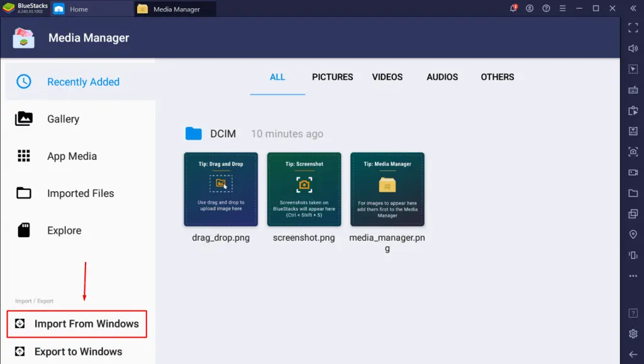Click the volume icon in sidebar
The width and height of the screenshot is (644, 364).
point(633,48)
